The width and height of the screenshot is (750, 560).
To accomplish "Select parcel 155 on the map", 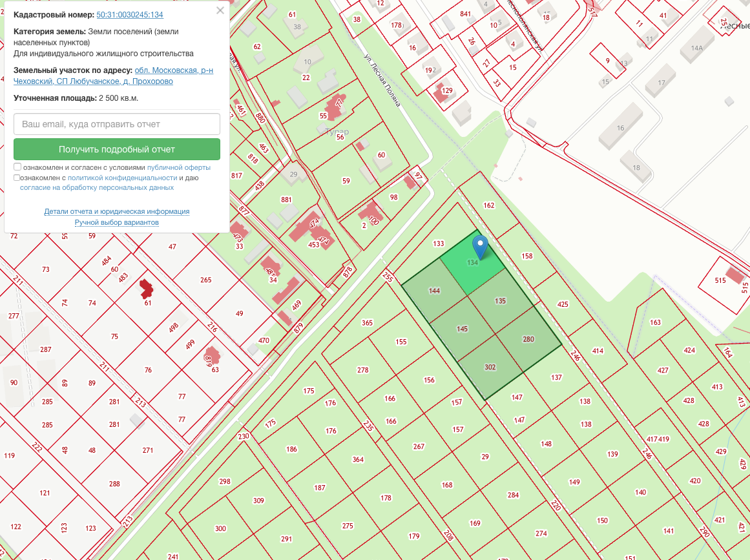I will (401, 342).
